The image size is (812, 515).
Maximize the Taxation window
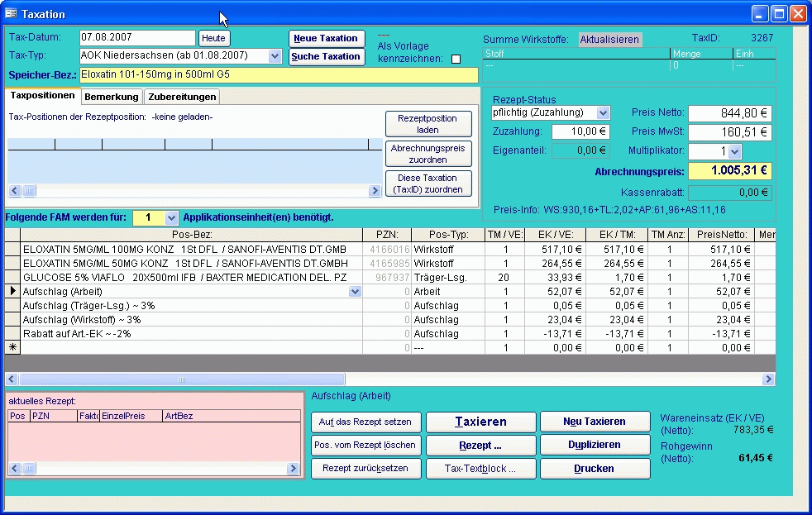tap(779, 14)
